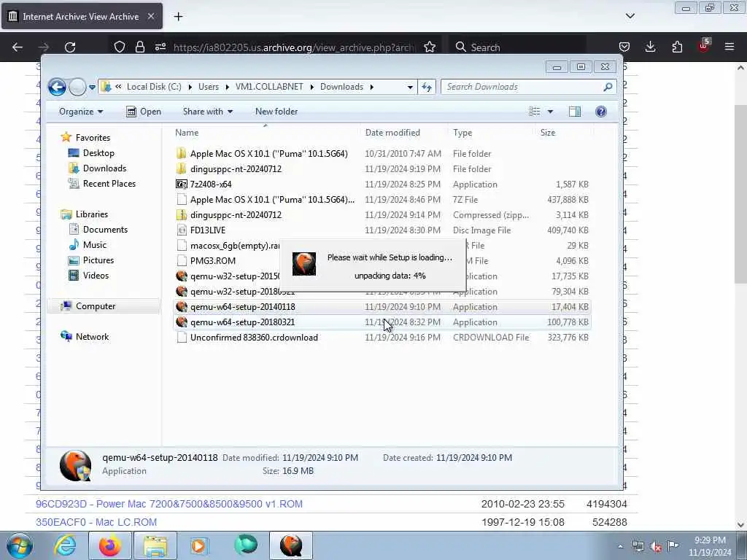Click Users in breadcrumb path
Screen dimensions: 747x560
pyautogui.click(x=209, y=87)
